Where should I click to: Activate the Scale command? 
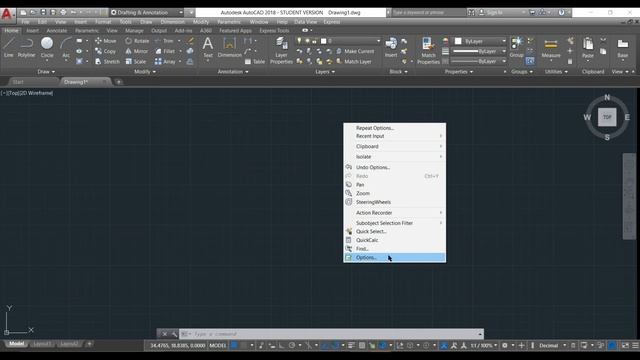136,62
